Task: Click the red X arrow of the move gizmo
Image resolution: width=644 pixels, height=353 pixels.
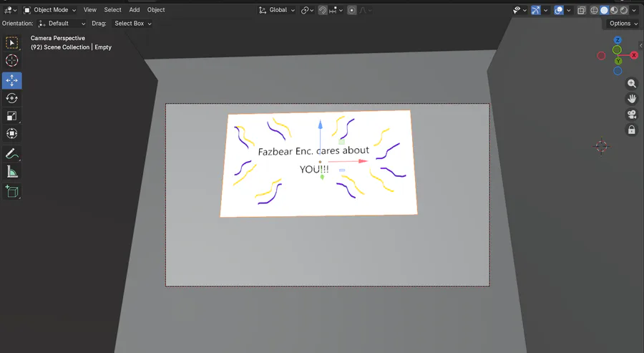Action: pyautogui.click(x=362, y=161)
